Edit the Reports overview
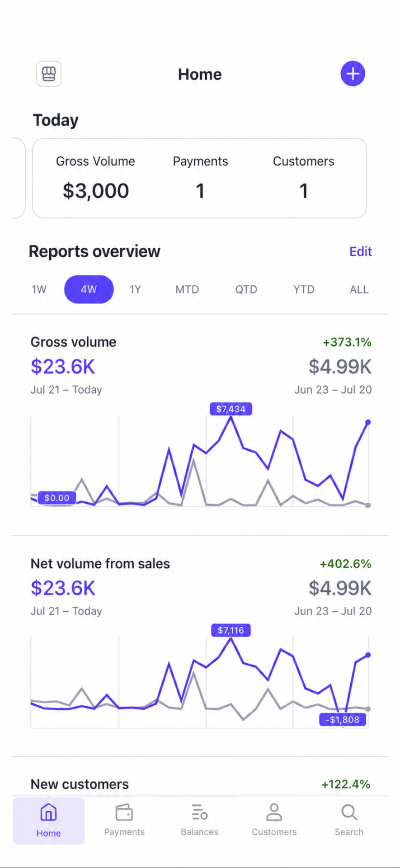This screenshot has height=868, width=400. 360,251
